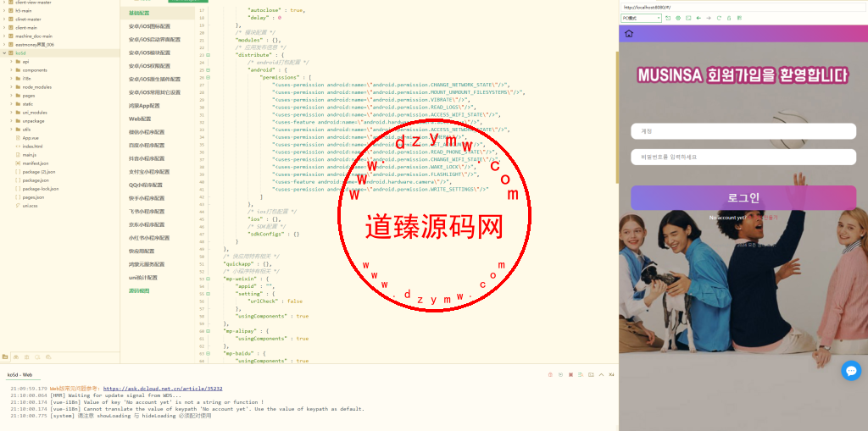This screenshot has width=868, height=431.
Task: Fold the "distribute" block at line 23
Action: (209, 55)
